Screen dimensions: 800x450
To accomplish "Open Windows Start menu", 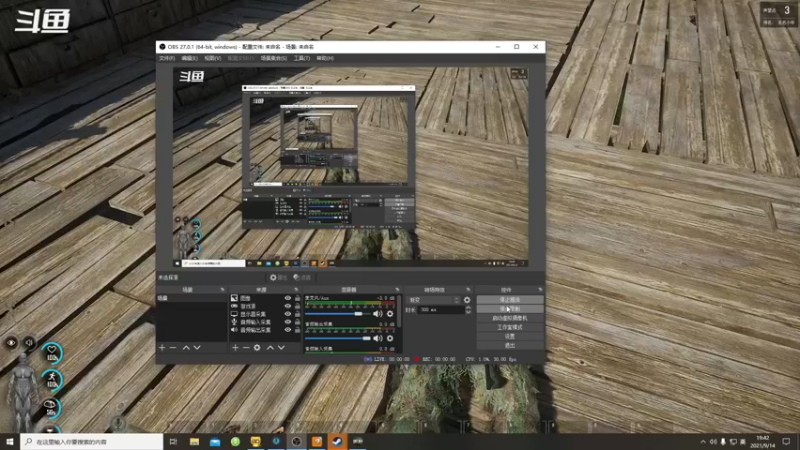I will tap(10, 441).
